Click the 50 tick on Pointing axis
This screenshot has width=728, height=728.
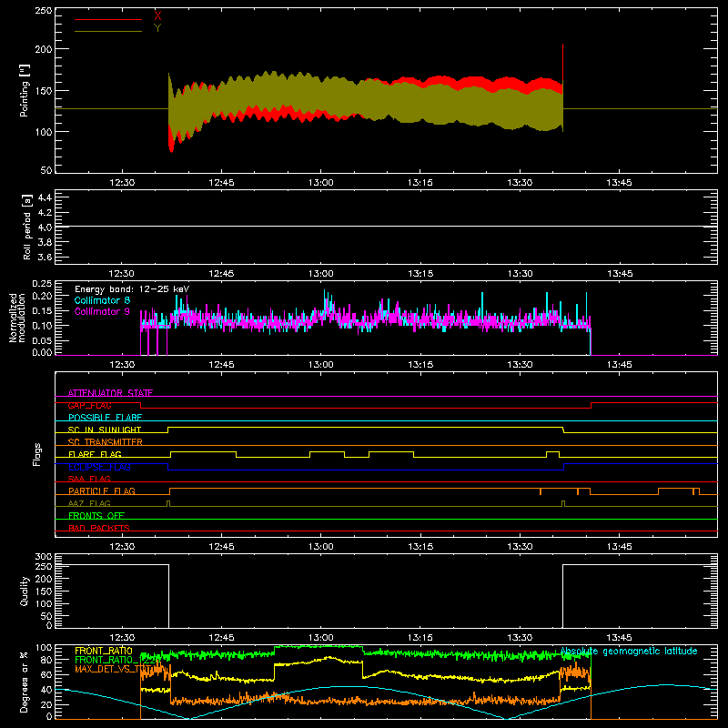pyautogui.click(x=46, y=170)
